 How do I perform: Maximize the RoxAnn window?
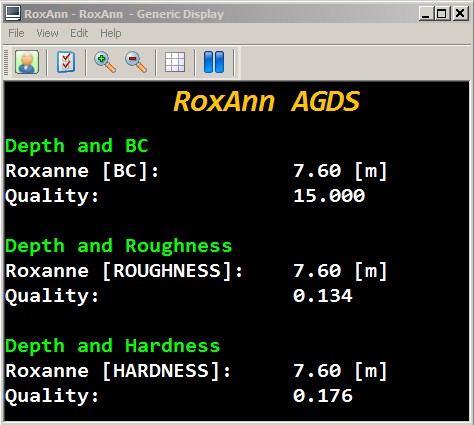(442, 14)
